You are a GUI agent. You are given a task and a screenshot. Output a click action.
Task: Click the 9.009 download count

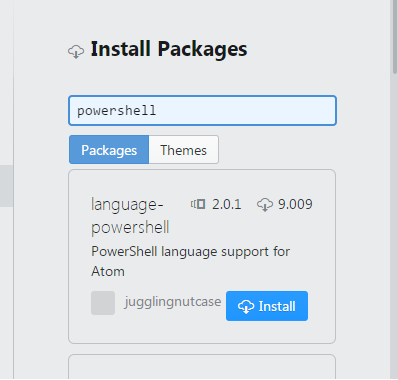coord(295,204)
